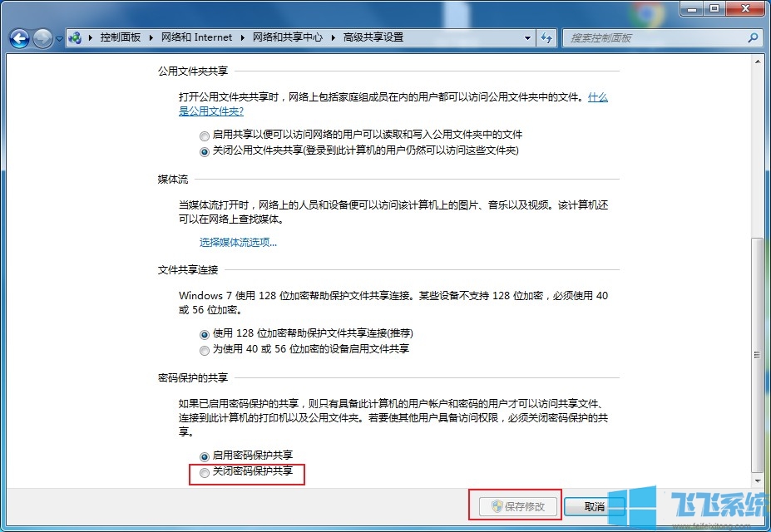Enable 启用密码保护共享 option
This screenshot has width=771, height=532.
click(205, 456)
